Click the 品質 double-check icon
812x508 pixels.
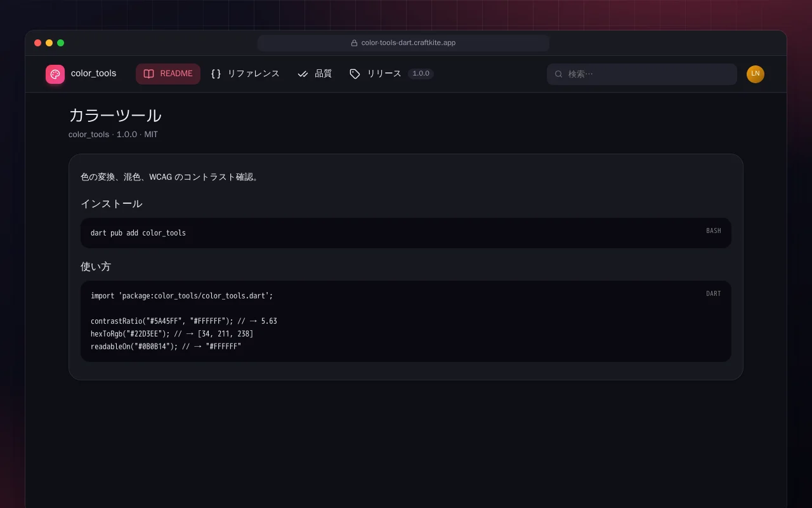pos(303,74)
